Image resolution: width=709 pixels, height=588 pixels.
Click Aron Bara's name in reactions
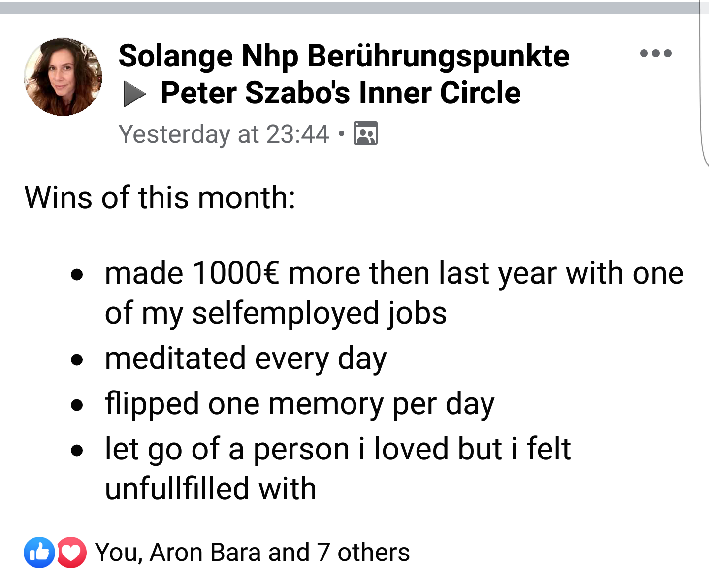click(206, 552)
